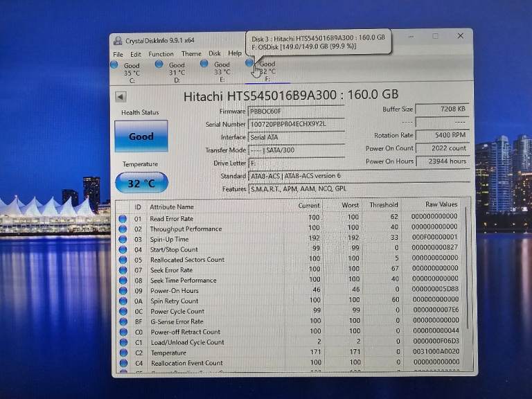Viewport: 532px width, 399px height.
Task: Open the Theme menu
Action: tap(191, 53)
